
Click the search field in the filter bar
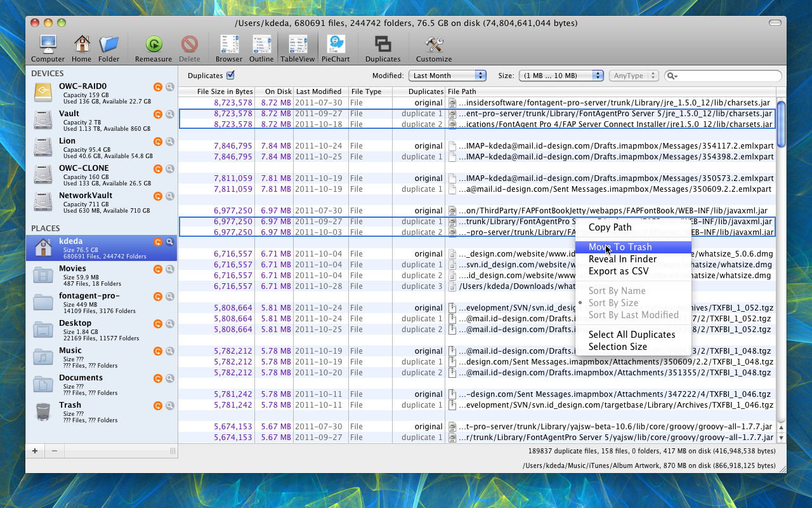pyautogui.click(x=728, y=76)
